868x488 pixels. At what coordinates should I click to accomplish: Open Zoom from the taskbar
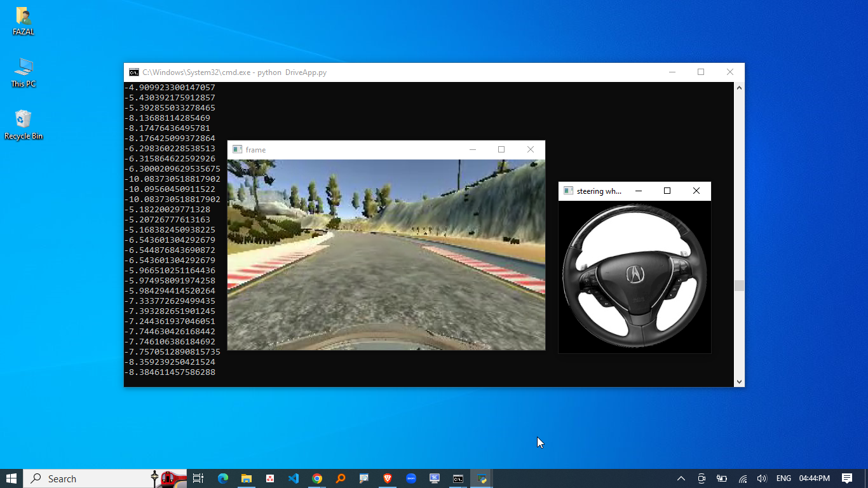coord(411,478)
